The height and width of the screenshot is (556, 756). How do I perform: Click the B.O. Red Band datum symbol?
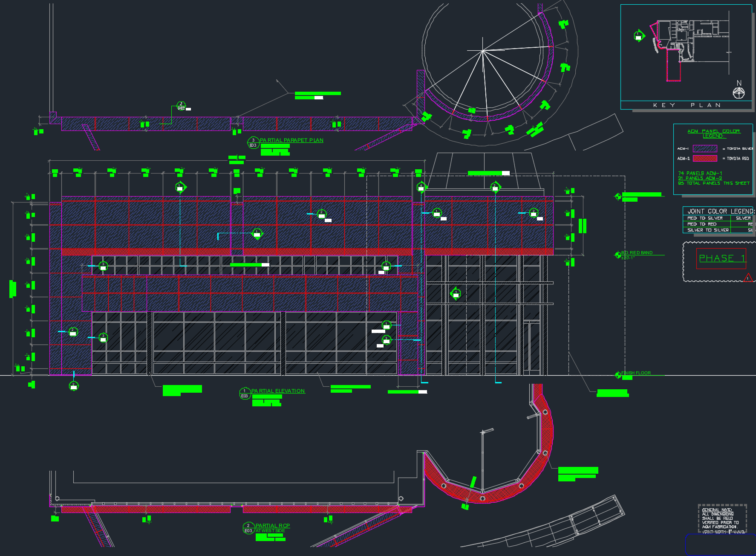[617, 255]
